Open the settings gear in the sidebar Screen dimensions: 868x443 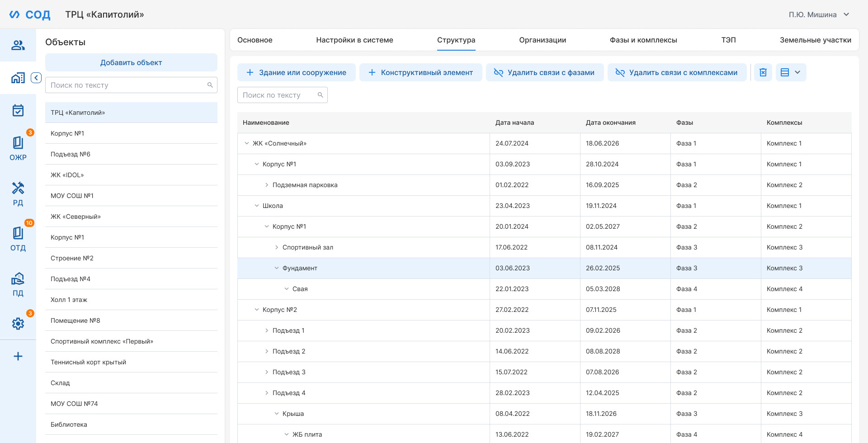[18, 324]
